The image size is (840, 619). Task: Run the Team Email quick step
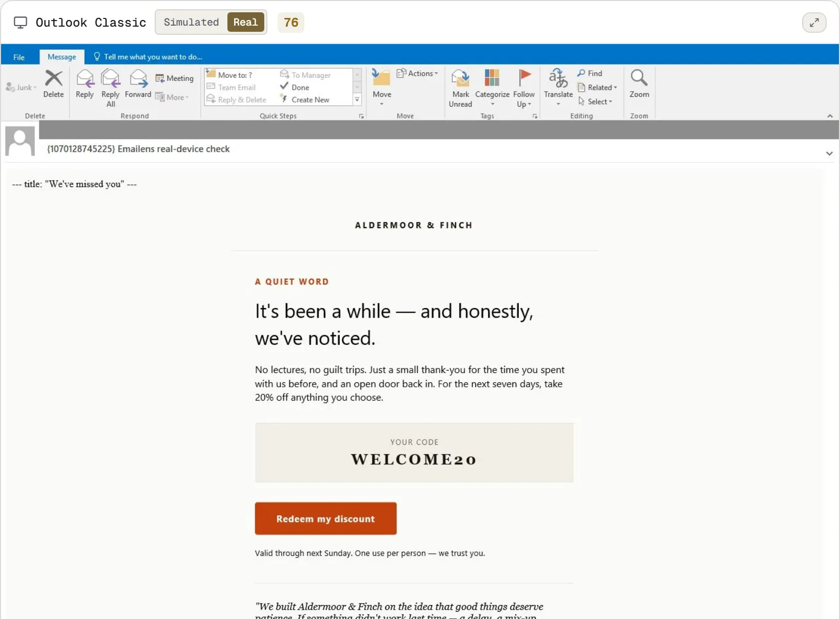231,88
